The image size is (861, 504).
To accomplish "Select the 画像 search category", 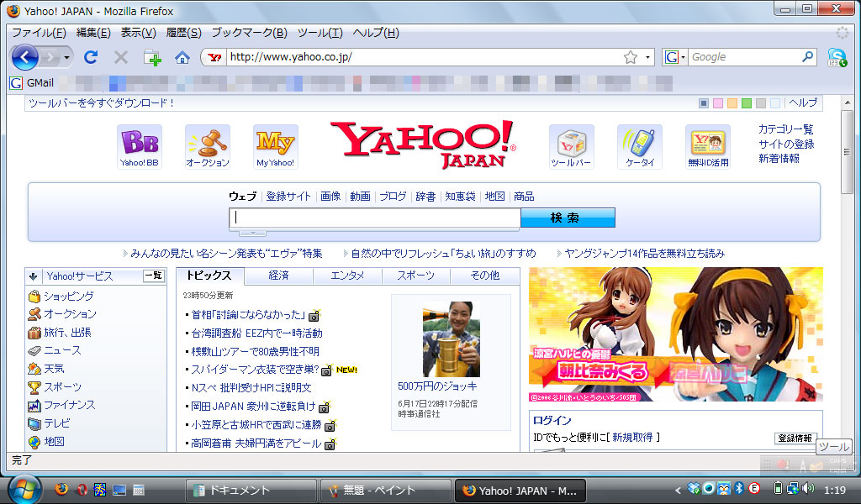I will 330,197.
